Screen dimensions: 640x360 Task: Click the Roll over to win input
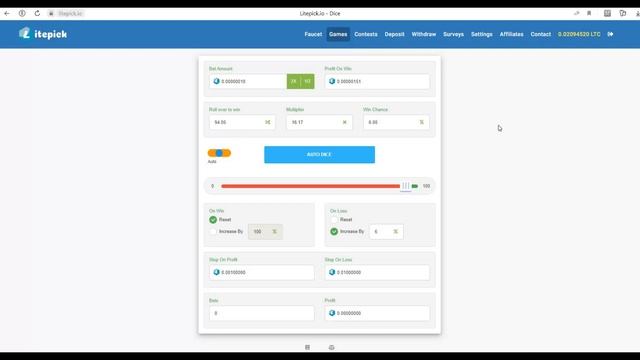[242, 122]
